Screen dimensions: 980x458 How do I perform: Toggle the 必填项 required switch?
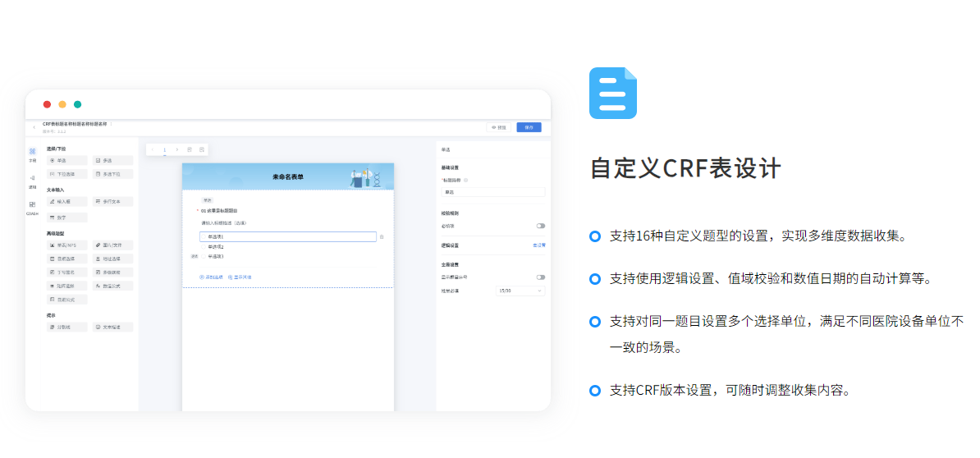point(540,226)
